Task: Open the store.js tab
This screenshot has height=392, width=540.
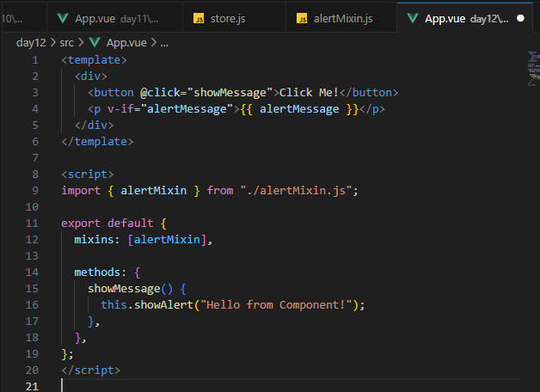Action: pos(234,18)
